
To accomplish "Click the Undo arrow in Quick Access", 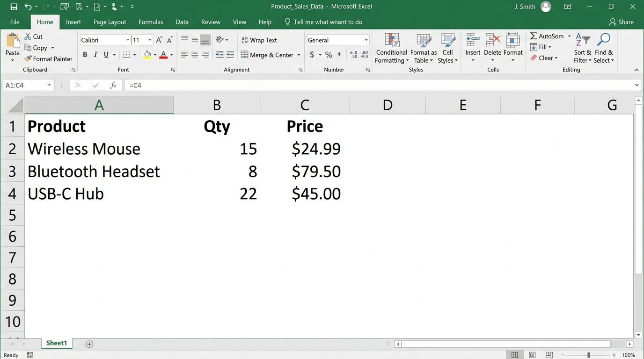I will pyautogui.click(x=28, y=7).
